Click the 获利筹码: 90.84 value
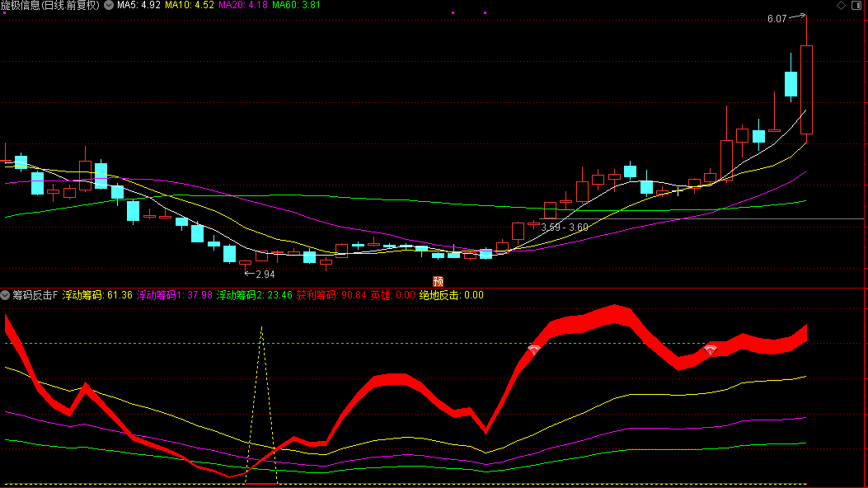This screenshot has width=868, height=488. (331, 295)
